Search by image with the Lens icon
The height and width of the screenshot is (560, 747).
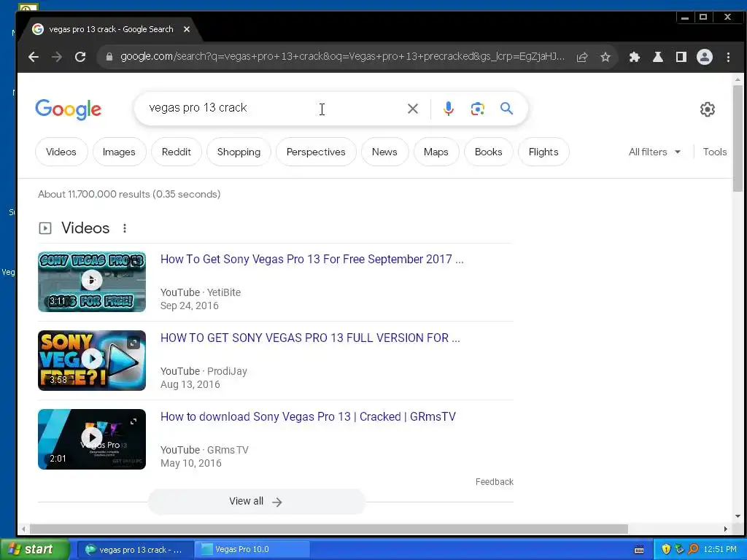477,109
